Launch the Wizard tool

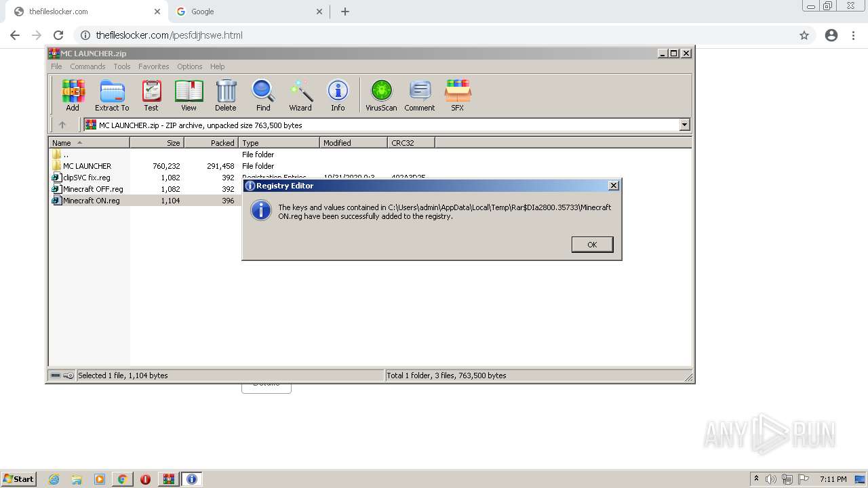[x=300, y=95]
